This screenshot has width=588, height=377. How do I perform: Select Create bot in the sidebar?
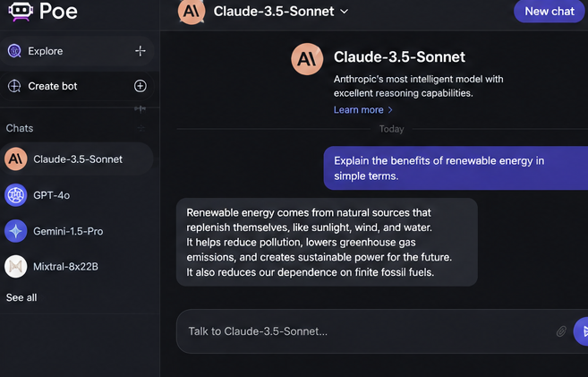coord(77,86)
